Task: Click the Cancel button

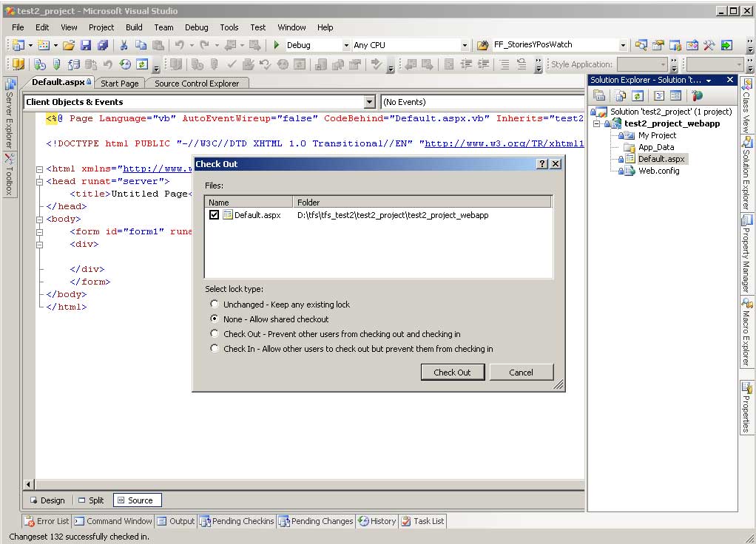Action: click(522, 372)
